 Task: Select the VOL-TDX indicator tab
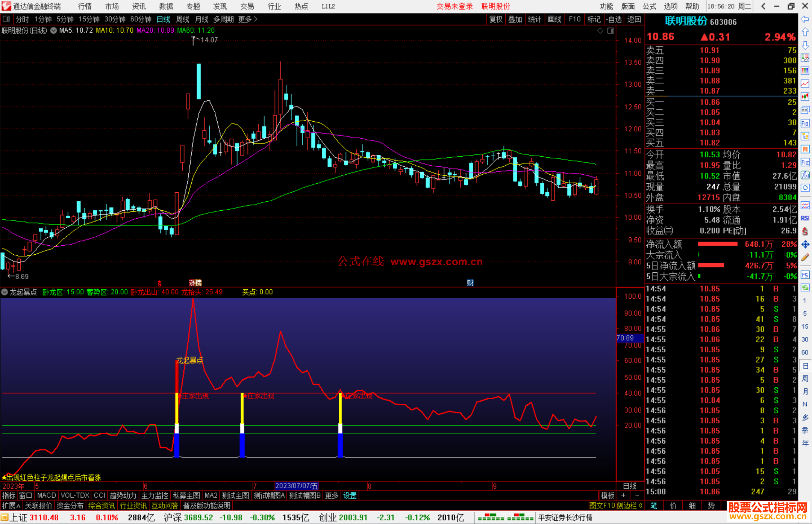pos(75,495)
